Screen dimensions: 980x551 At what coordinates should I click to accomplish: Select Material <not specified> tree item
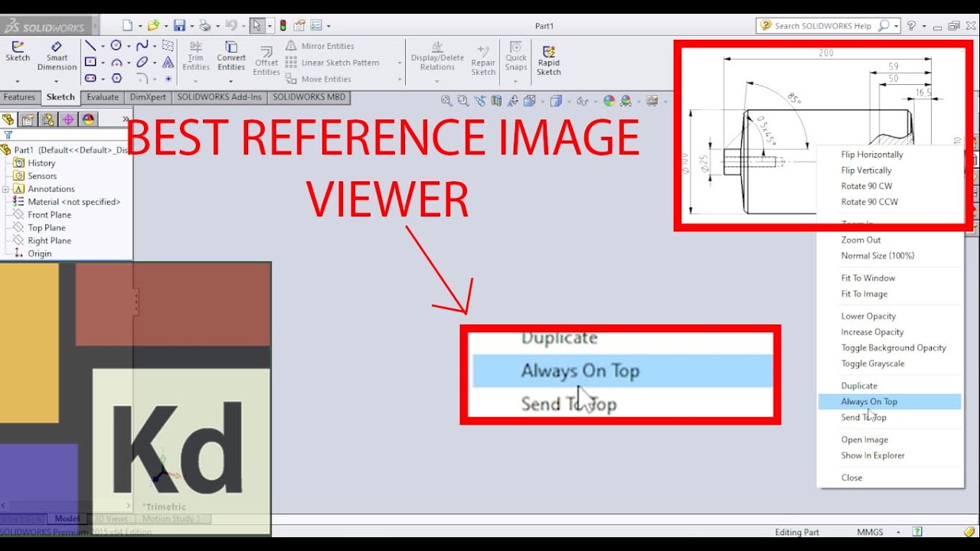(67, 202)
